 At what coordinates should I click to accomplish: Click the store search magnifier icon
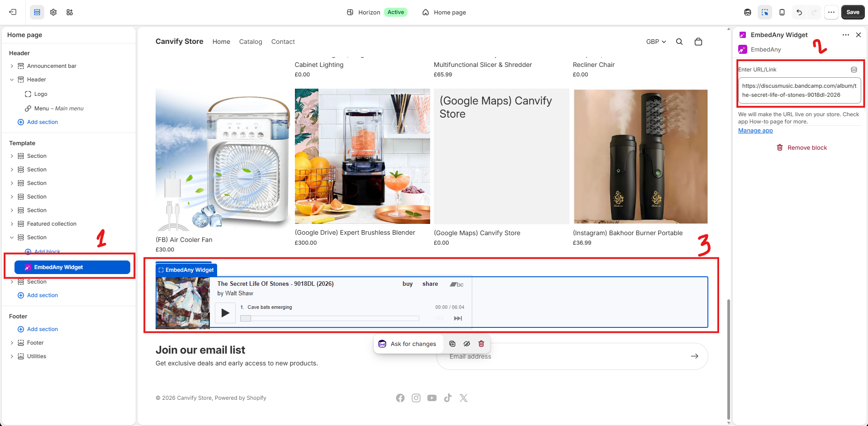pos(679,42)
